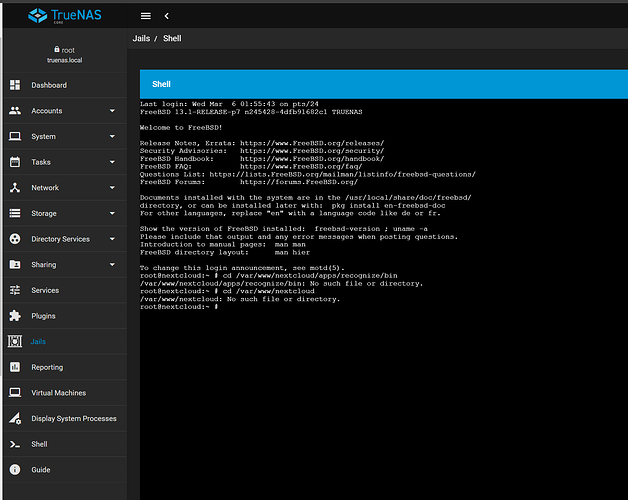This screenshot has width=628, height=500.
Task: Open the Reporting menu item
Action: tap(65, 367)
